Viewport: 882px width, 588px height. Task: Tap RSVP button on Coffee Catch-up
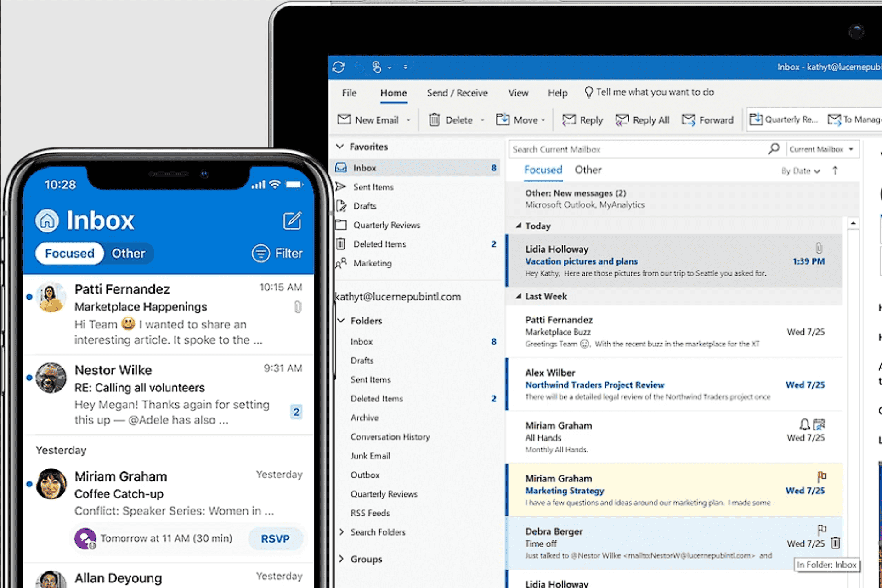[275, 538]
